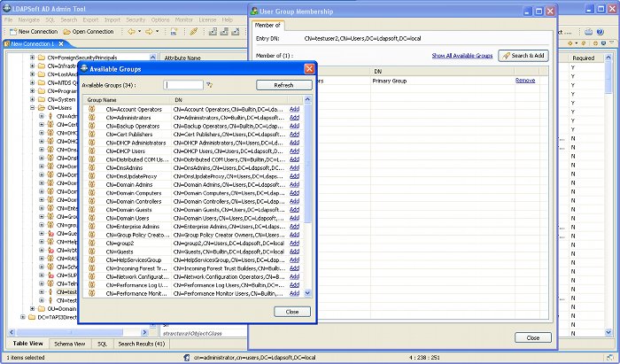Click the CN=Account Operators group icon
Image resolution: width=620 pixels, height=364 pixels.
tap(92, 109)
